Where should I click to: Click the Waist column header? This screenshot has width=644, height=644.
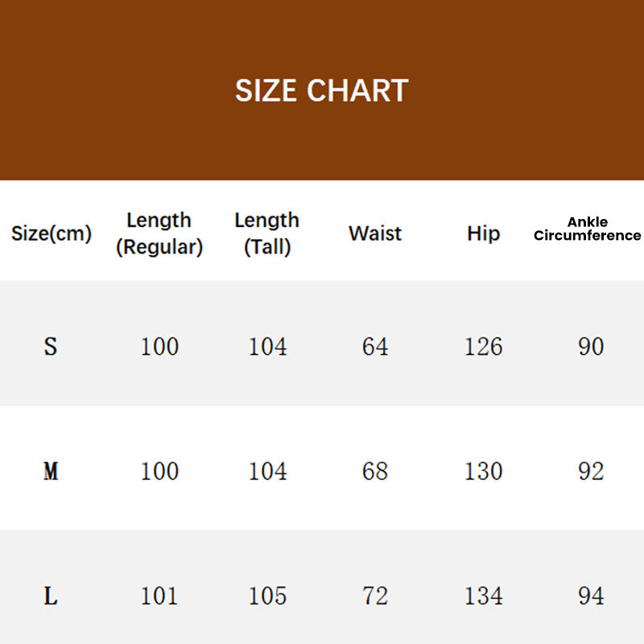pyautogui.click(x=375, y=233)
